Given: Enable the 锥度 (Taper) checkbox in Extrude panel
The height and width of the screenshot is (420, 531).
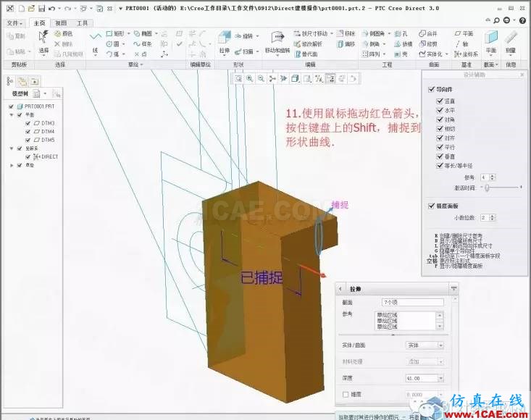Looking at the screenshot, I should (x=346, y=395).
